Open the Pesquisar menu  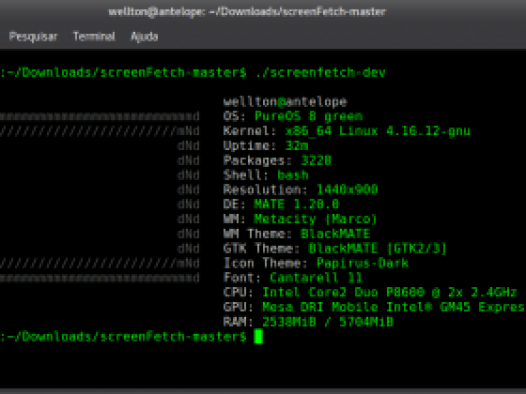(33, 36)
